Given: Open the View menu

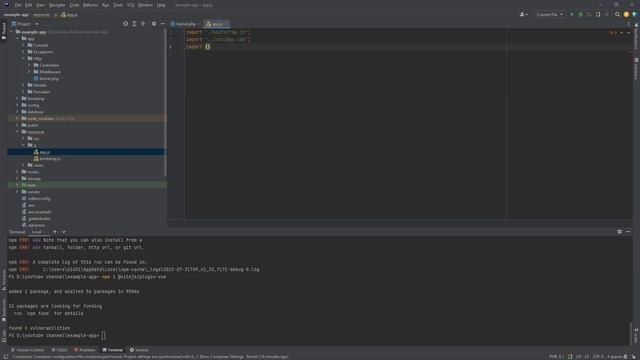Looking at the screenshot, I should [40, 5].
